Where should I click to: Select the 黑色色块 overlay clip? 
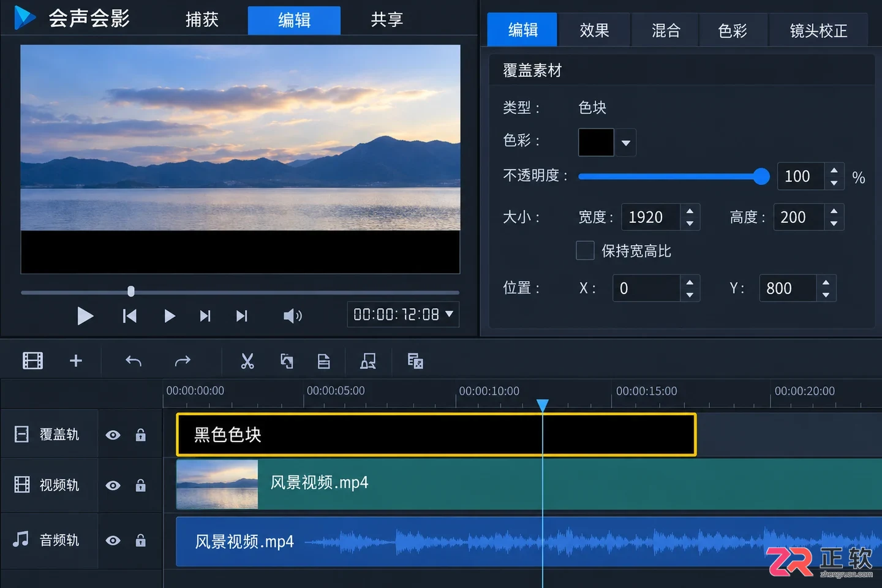[436, 435]
